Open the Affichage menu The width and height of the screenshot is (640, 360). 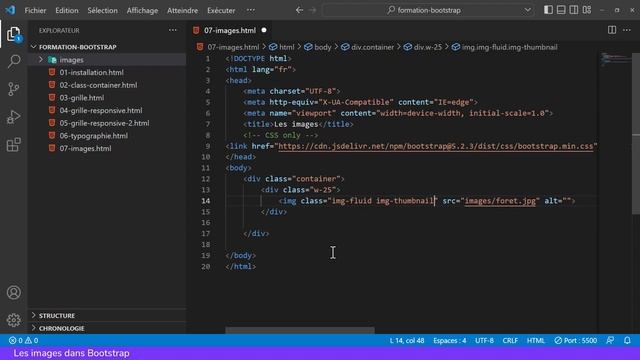click(x=142, y=10)
